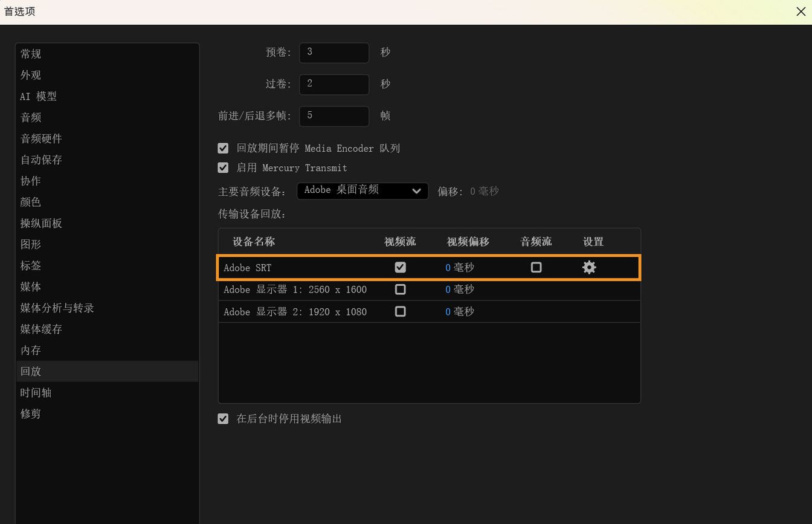Enable video stream for Adobe 显示器 1
812x524 pixels.
click(x=400, y=289)
